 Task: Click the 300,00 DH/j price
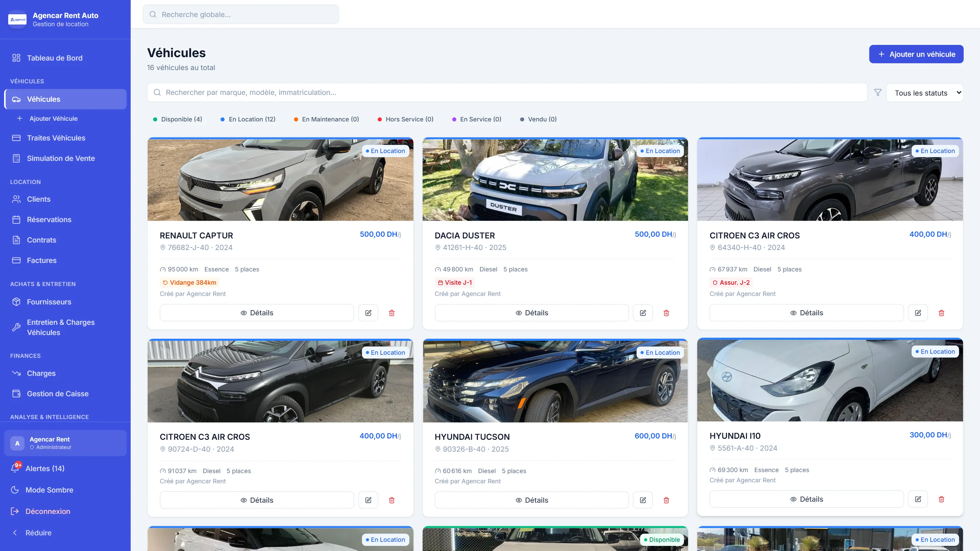point(930,435)
